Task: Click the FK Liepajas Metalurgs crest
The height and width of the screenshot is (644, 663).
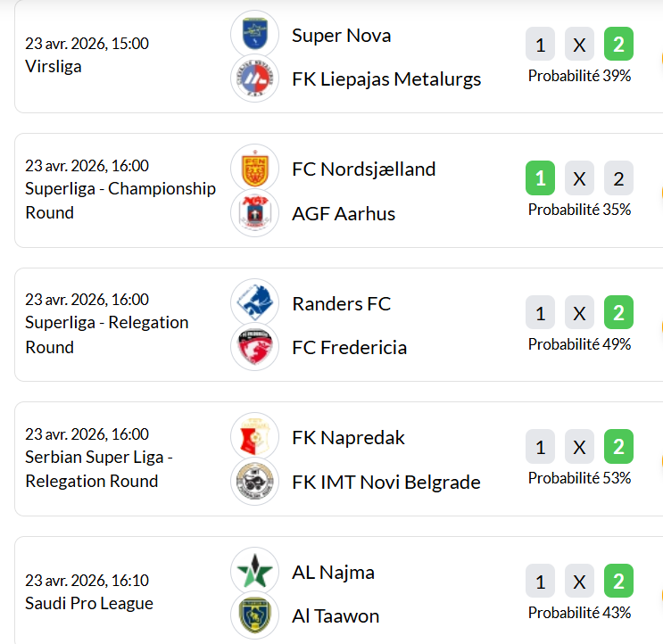Action: (255, 78)
